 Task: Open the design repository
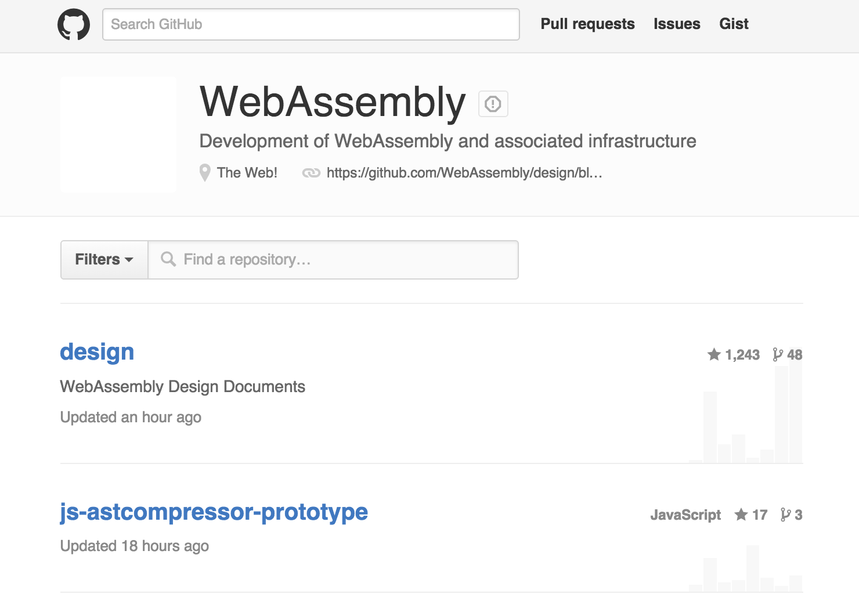tap(97, 352)
